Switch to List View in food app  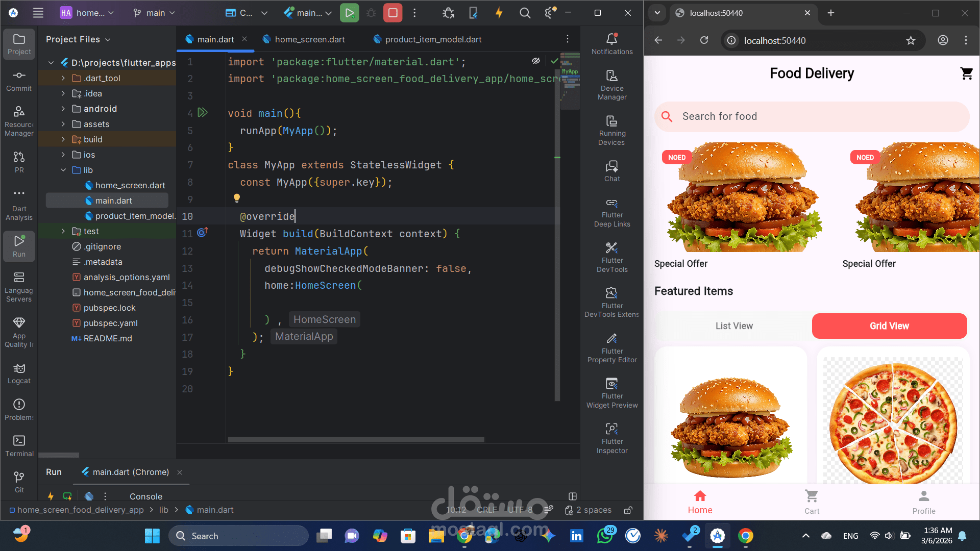tap(733, 326)
